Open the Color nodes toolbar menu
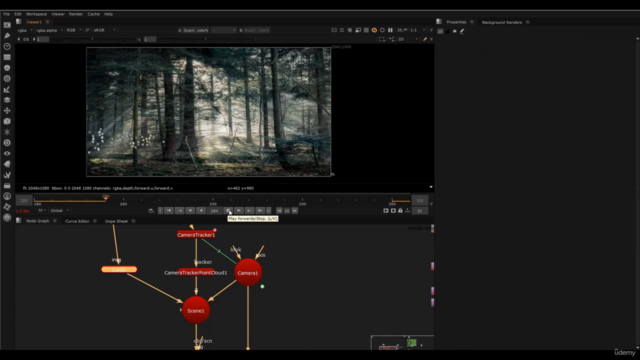The height and width of the screenshot is (360, 640). (x=7, y=68)
